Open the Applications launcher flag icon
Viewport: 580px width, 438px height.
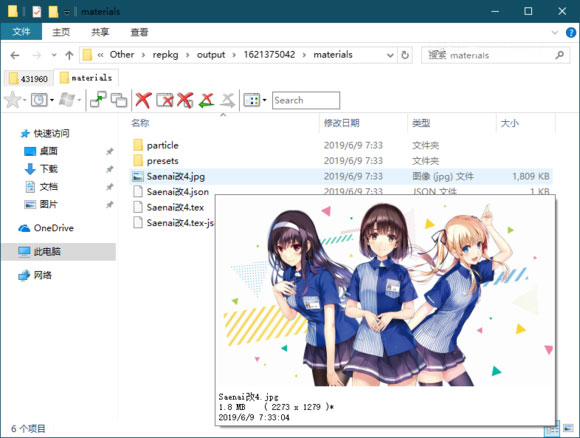[67, 100]
